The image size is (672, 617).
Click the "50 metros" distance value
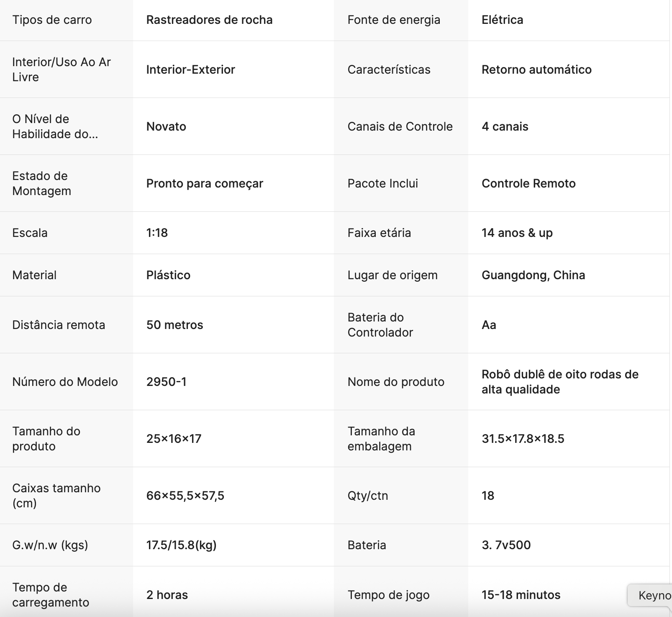174,325
